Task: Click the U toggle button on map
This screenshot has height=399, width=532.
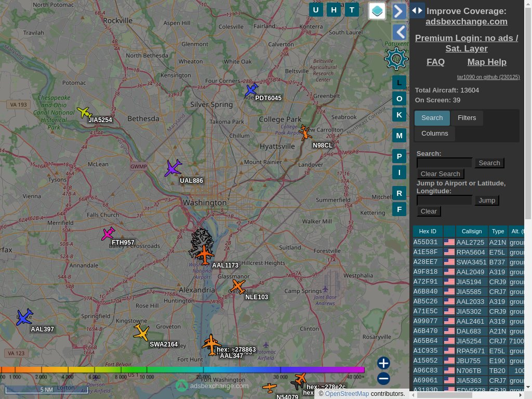Action: tap(316, 10)
